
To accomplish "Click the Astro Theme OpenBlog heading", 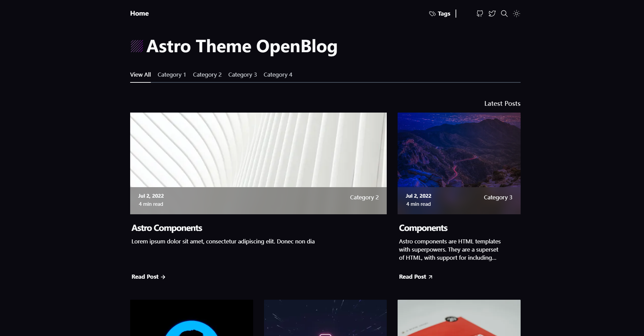I will (242, 46).
